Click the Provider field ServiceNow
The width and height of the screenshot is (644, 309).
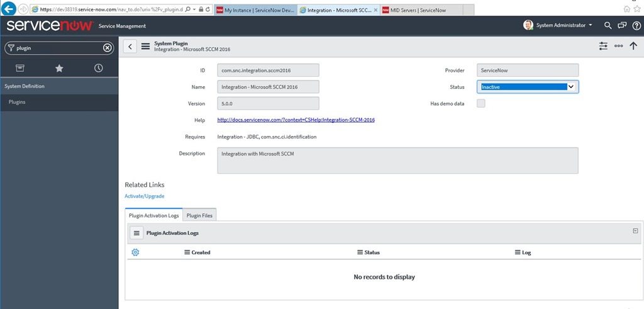(528, 70)
